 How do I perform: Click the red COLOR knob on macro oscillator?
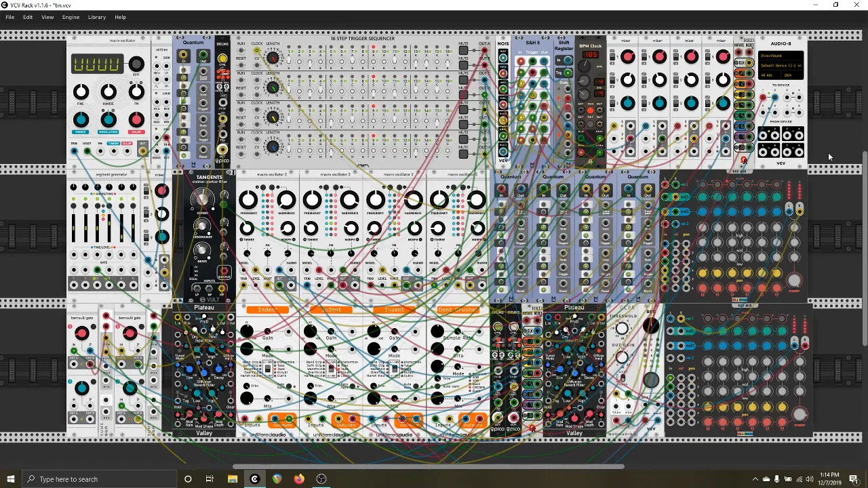tap(136, 120)
